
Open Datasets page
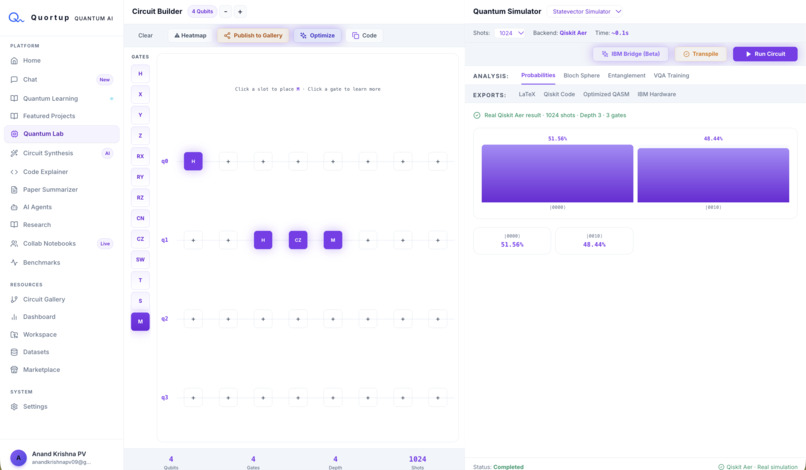coord(62,352)
